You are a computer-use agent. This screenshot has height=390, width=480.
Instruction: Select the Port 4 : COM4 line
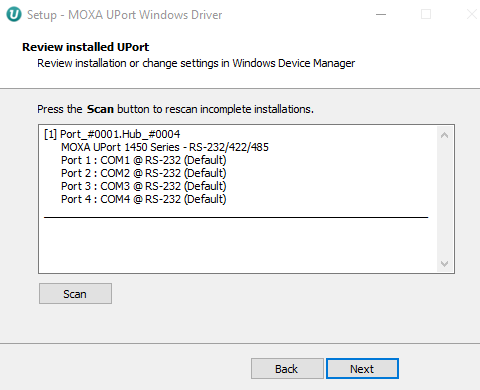pyautogui.click(x=144, y=199)
